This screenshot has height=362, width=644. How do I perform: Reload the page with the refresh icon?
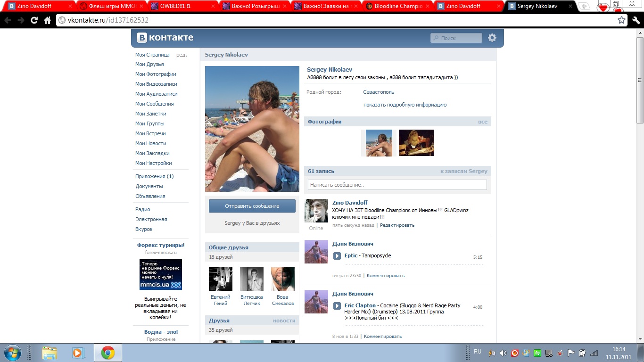34,20
